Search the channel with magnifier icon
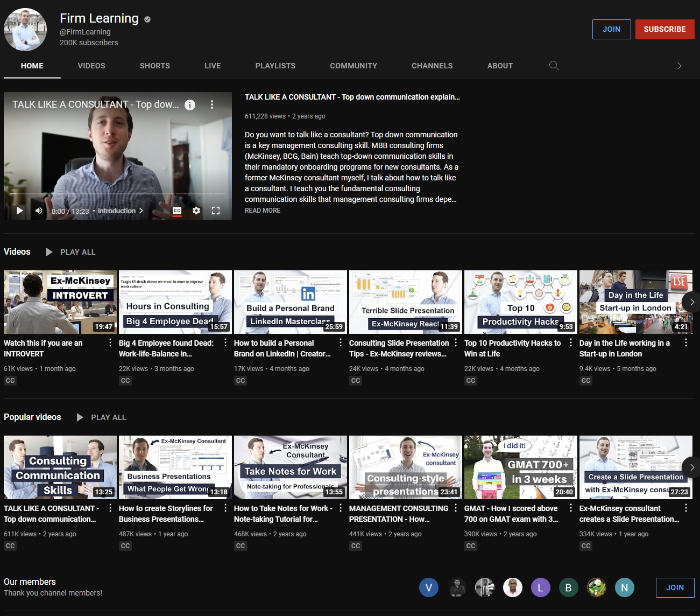Screen dimensions: 700x616 (554, 66)
